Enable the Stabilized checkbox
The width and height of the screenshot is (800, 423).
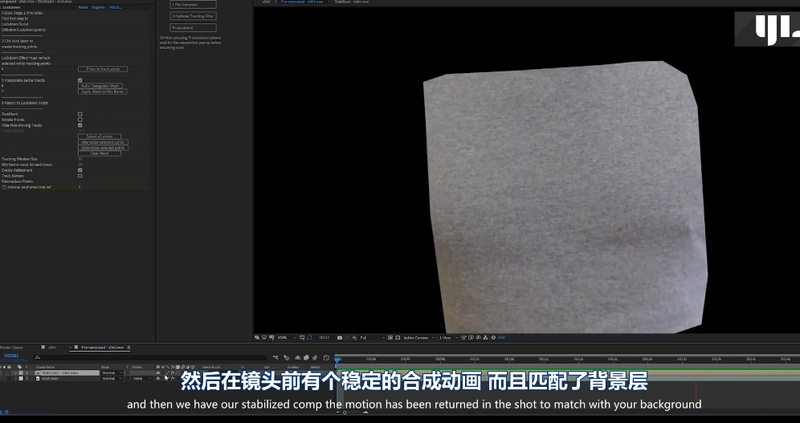[80, 114]
